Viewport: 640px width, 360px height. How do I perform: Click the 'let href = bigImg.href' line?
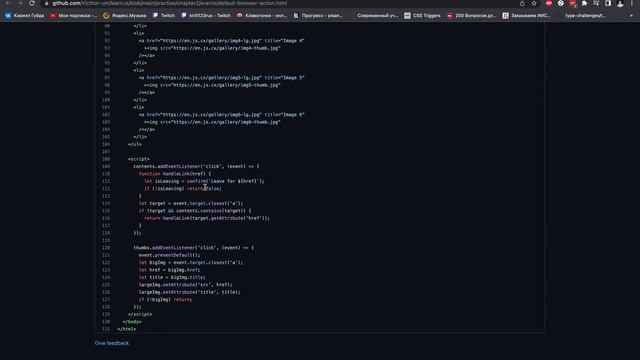click(169, 270)
